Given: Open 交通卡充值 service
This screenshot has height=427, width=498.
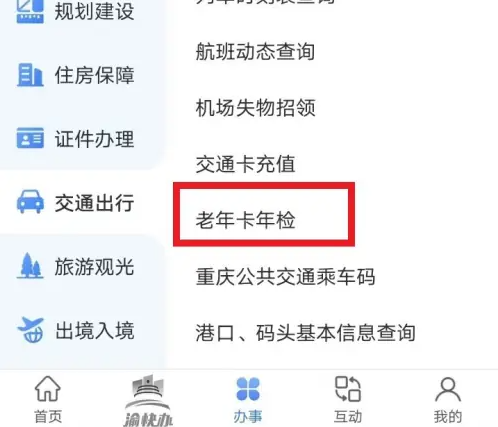Looking at the screenshot, I should (245, 164).
